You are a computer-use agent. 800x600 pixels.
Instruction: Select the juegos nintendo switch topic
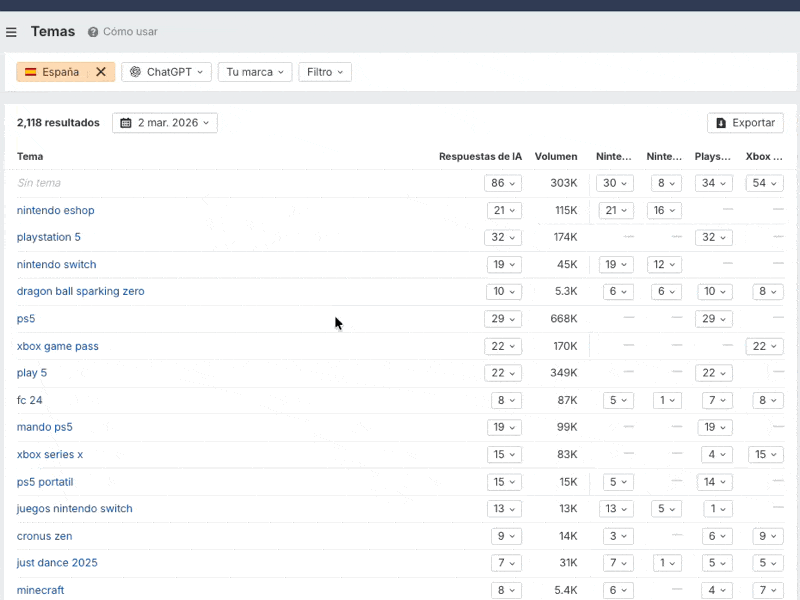pos(74,509)
